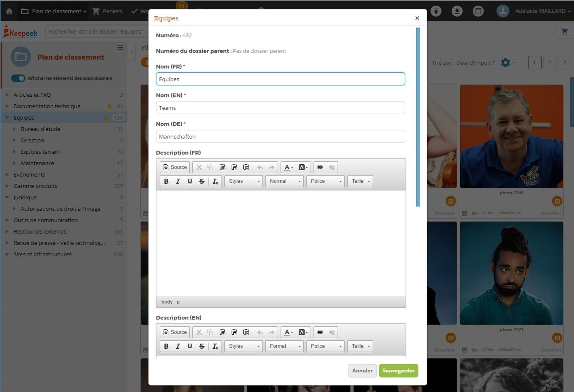Click Undo arrow in Description (FR) toolbar
The height and width of the screenshot is (392, 574).
260,167
